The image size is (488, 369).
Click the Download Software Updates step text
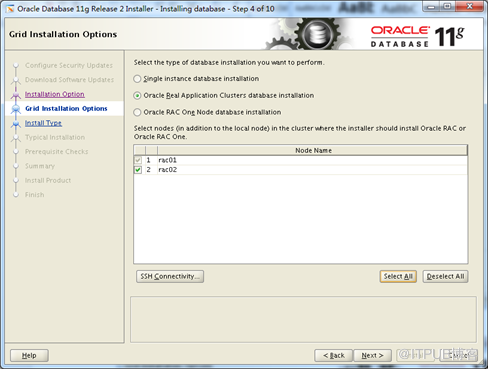point(69,80)
